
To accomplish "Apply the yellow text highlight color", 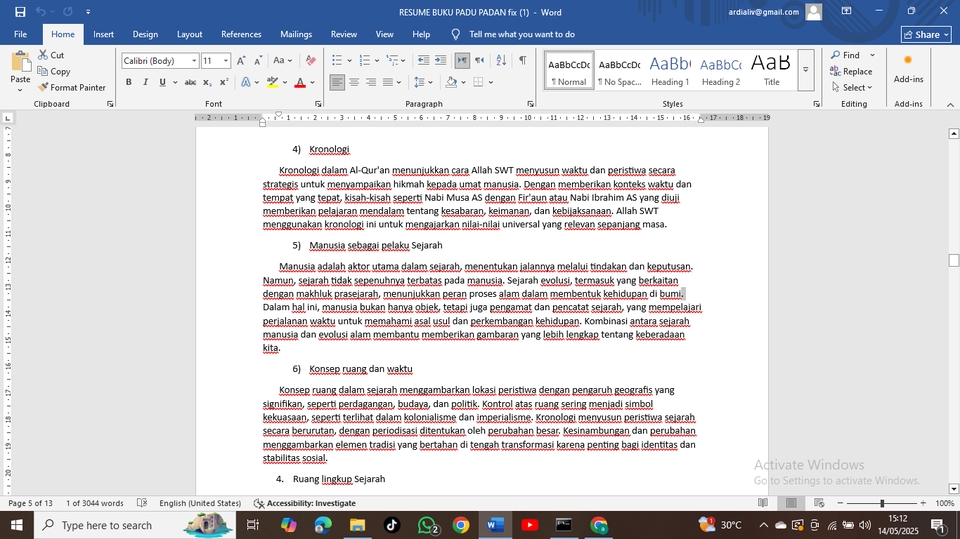I will coord(272,82).
